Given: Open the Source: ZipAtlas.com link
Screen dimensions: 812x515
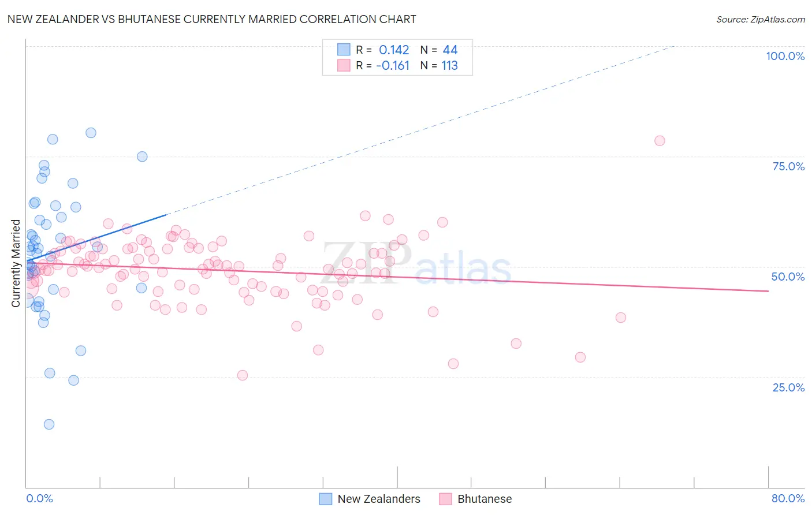Looking at the screenshot, I should click(761, 20).
